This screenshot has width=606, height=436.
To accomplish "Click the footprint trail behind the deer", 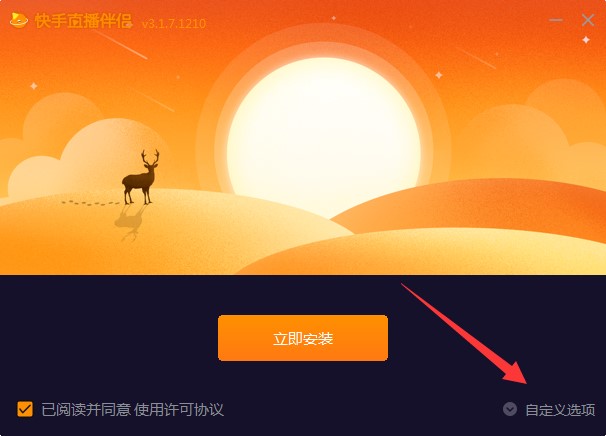I will (x=91, y=203).
